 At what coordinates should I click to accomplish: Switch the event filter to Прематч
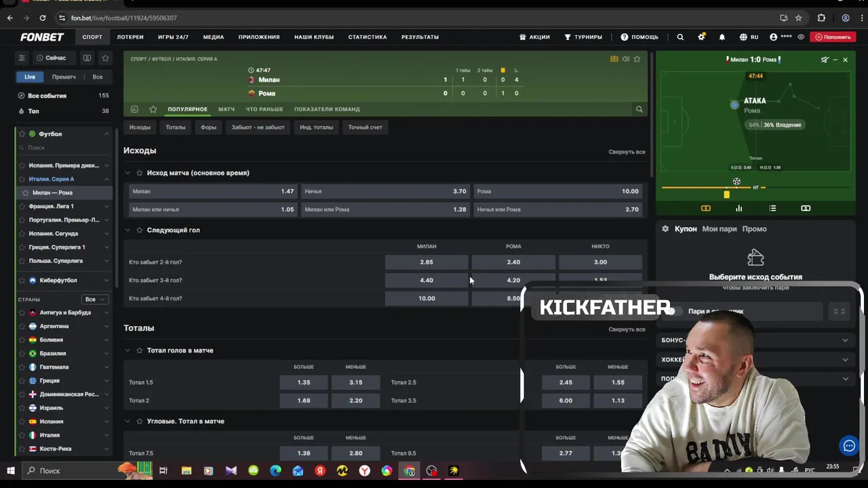64,77
